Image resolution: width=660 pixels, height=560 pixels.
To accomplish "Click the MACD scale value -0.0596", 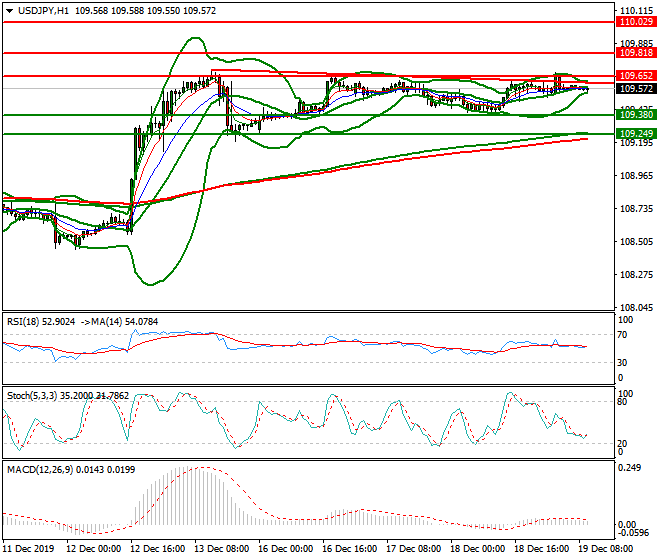I will tap(633, 533).
